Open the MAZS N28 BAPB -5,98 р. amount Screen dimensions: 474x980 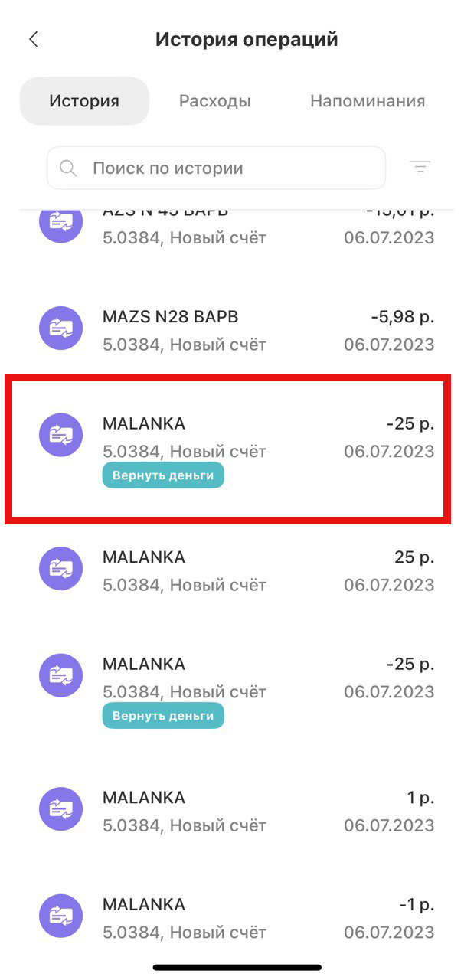click(x=403, y=317)
